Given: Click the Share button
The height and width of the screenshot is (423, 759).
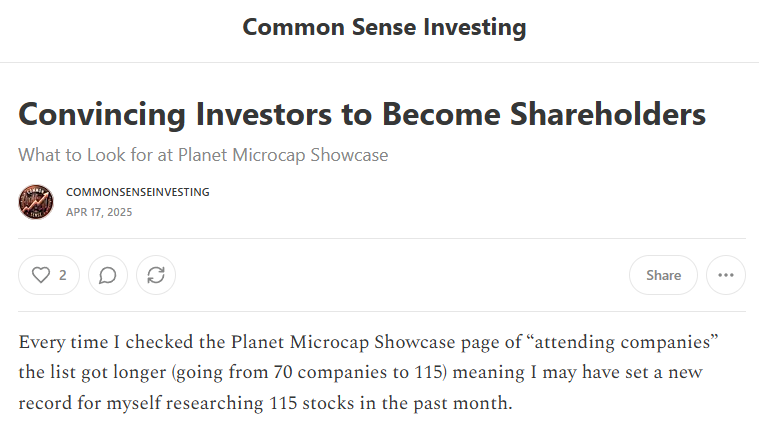Looking at the screenshot, I should pyautogui.click(x=663, y=275).
